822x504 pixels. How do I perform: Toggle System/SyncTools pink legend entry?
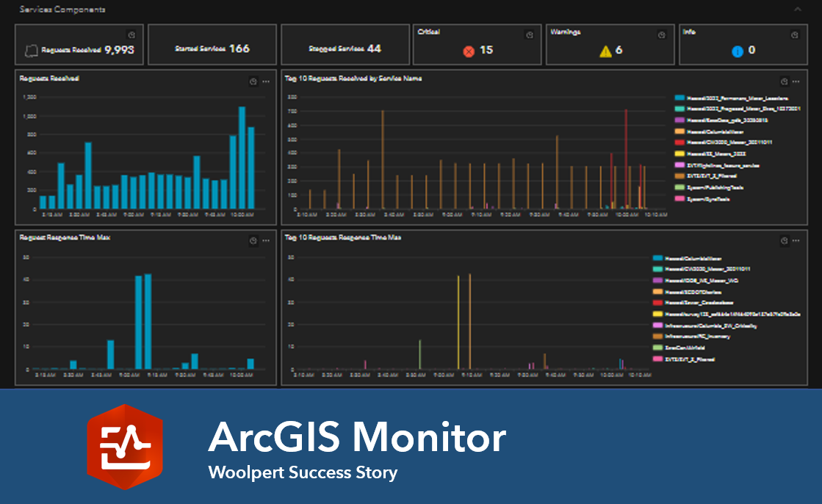pyautogui.click(x=702, y=199)
